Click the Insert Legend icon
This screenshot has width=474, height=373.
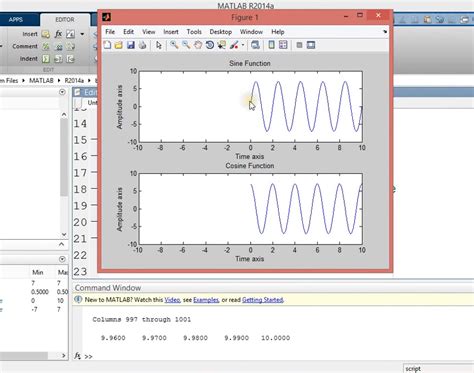[283, 45]
